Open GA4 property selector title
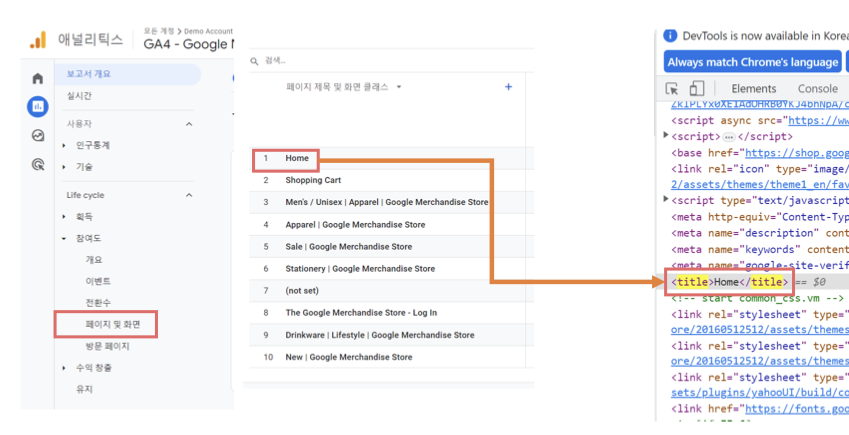 (188, 44)
